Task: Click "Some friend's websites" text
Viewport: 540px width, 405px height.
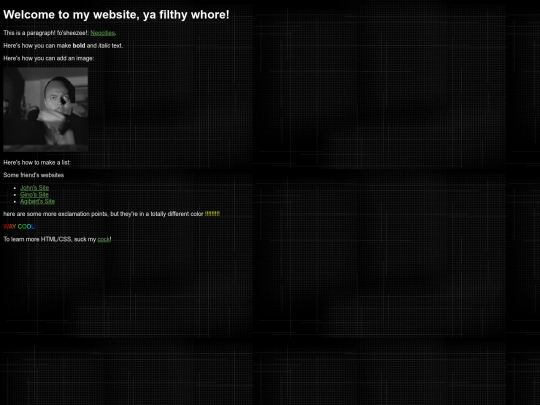Action: click(34, 175)
